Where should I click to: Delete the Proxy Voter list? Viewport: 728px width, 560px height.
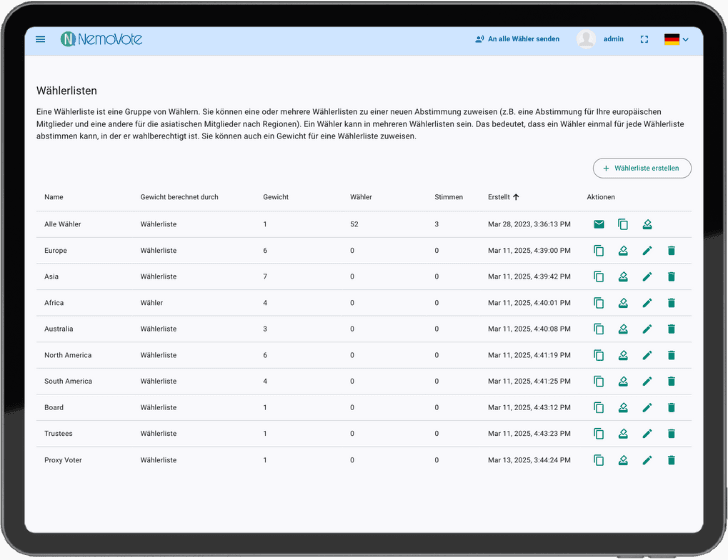(x=671, y=460)
